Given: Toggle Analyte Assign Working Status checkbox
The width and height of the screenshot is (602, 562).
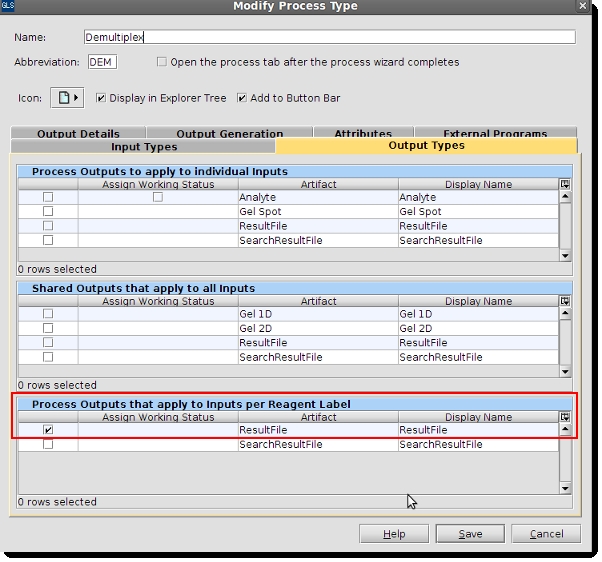Looking at the screenshot, I should point(158,197).
